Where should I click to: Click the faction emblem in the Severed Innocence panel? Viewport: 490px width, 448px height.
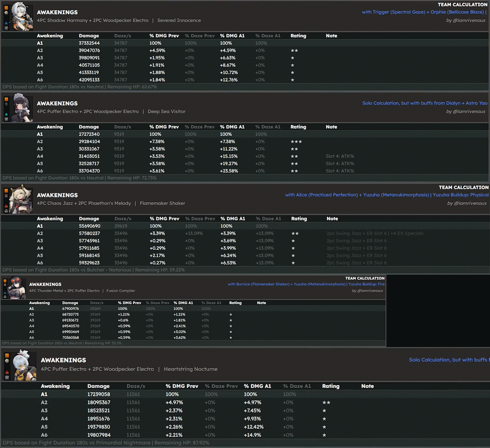pos(6,13)
